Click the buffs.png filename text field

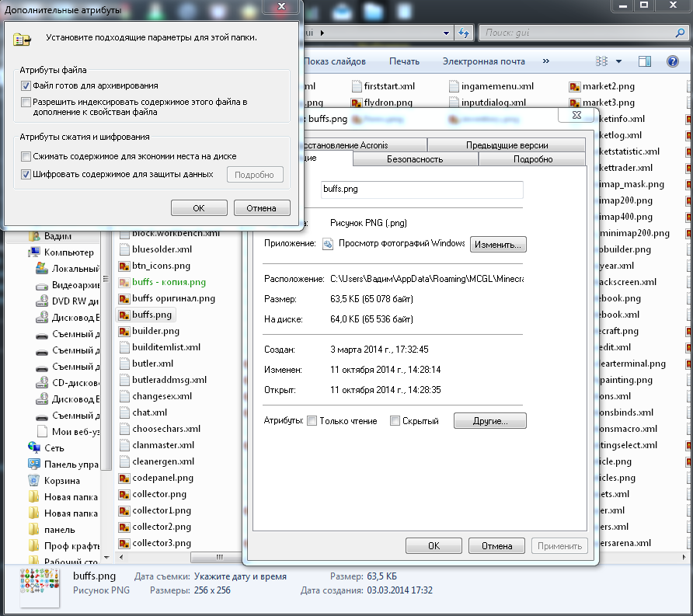(421, 189)
